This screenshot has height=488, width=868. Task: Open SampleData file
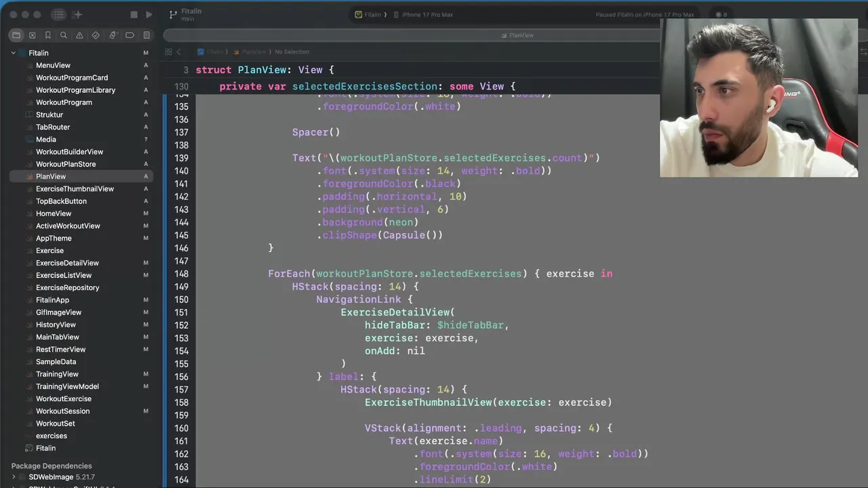pos(56,362)
